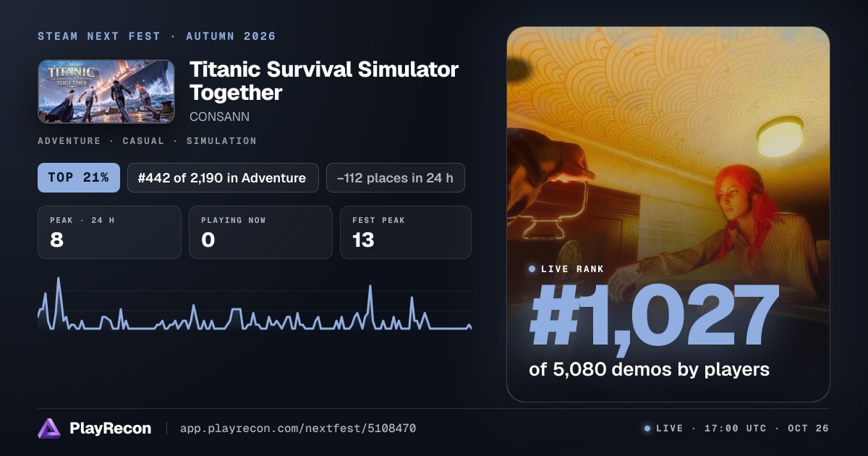Open the app.playrecon.com/nextfest/5108470 link
This screenshot has width=868, height=456.
point(298,428)
